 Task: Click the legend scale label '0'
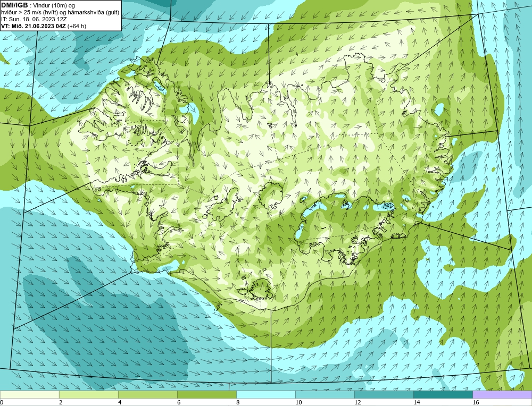[2, 402]
